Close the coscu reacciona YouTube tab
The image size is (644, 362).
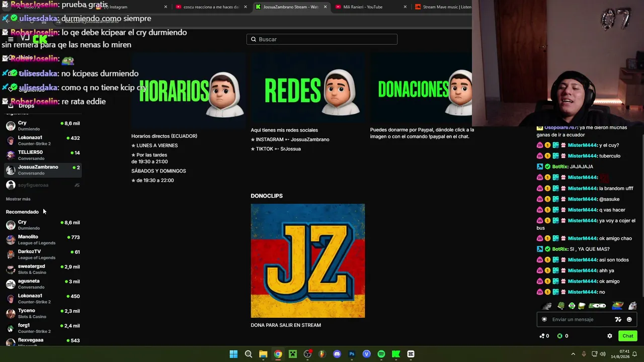click(246, 7)
